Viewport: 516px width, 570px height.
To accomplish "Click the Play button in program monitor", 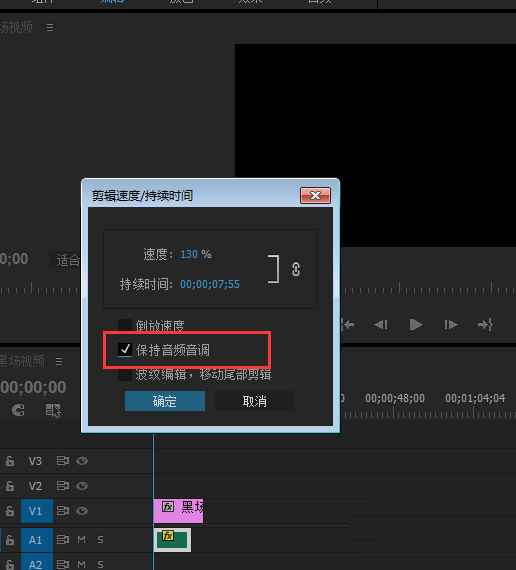I will coord(416,324).
